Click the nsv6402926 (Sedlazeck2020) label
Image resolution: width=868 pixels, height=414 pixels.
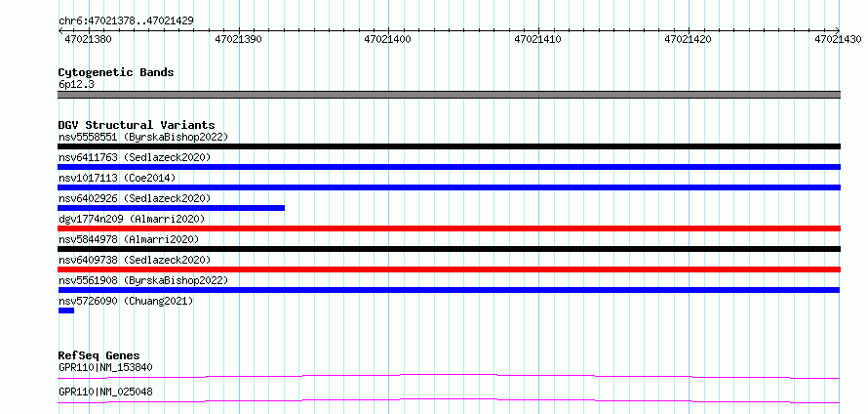click(x=135, y=198)
